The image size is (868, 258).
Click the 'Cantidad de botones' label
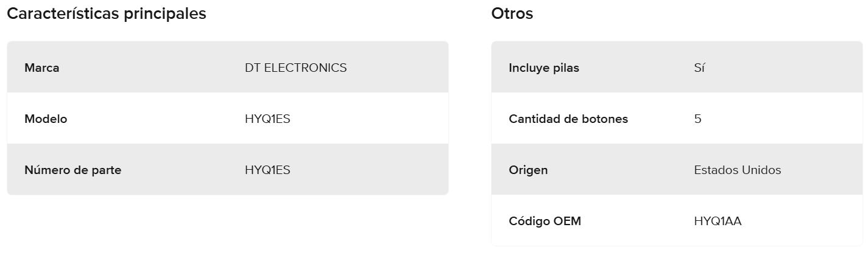[568, 119]
